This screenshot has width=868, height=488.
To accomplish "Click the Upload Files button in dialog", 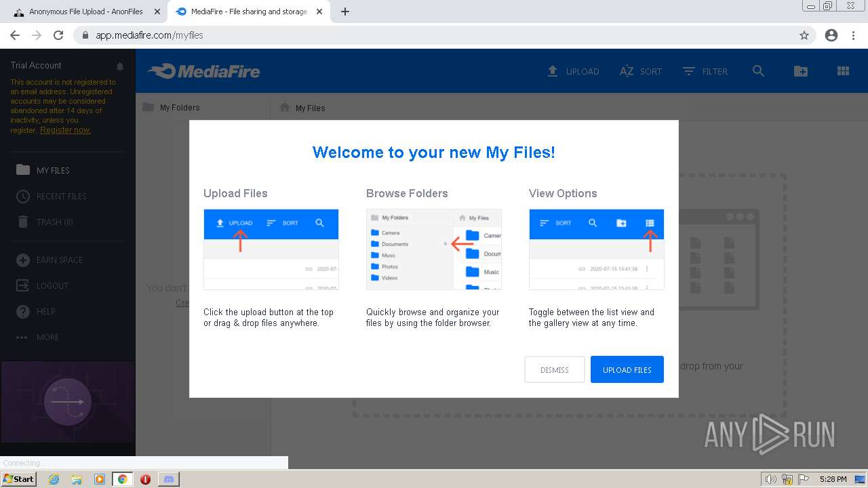I will [627, 369].
